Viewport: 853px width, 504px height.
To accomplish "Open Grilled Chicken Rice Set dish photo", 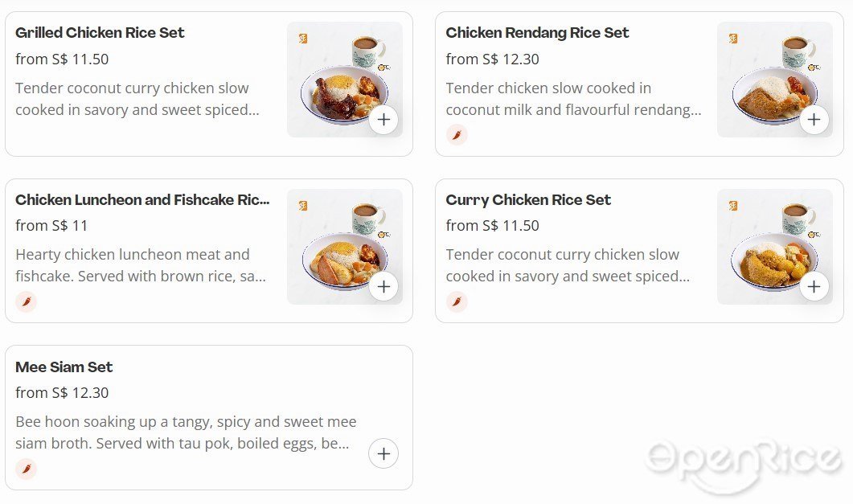I will coord(345,80).
